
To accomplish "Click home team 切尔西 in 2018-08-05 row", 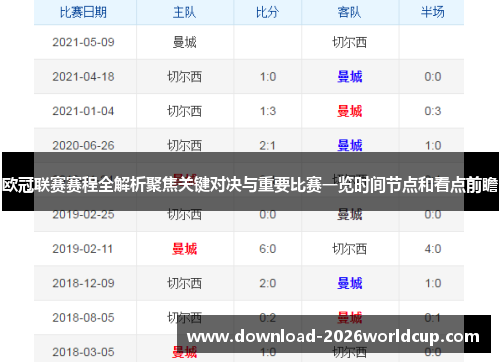I will 184,318.
